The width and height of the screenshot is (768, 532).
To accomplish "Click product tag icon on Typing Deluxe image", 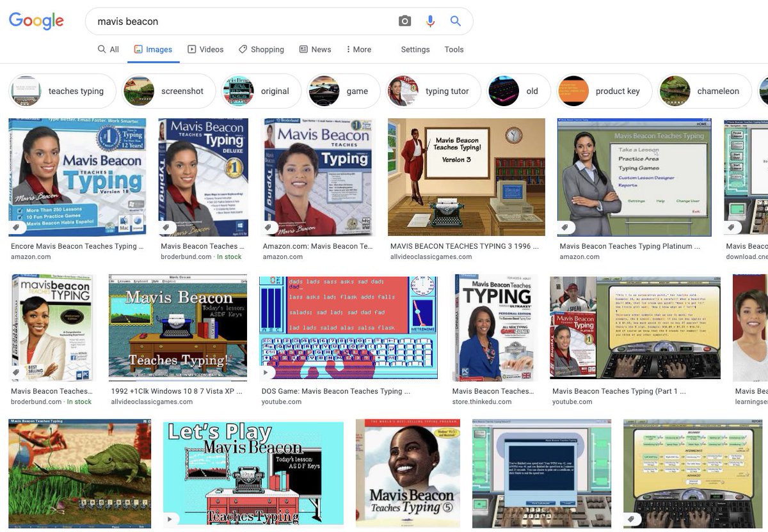I will pos(167,227).
